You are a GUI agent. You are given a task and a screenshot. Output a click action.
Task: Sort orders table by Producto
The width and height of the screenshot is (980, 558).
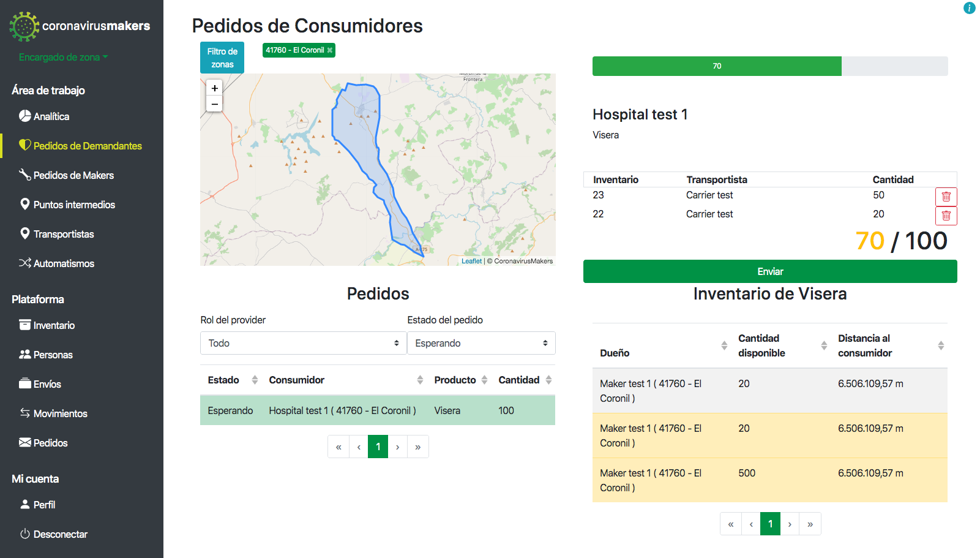click(x=484, y=380)
